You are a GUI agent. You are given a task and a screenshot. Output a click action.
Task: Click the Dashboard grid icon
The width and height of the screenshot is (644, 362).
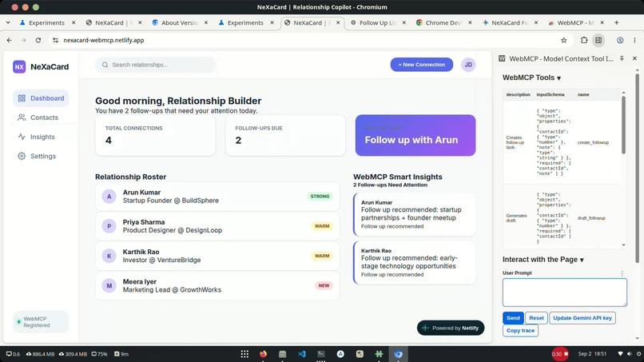pyautogui.click(x=22, y=98)
